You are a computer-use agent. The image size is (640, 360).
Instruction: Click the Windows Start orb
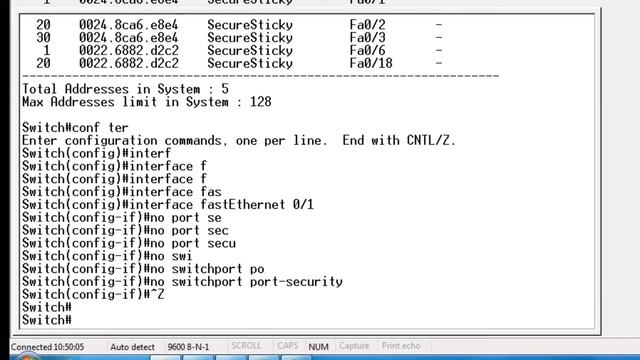coord(27,357)
